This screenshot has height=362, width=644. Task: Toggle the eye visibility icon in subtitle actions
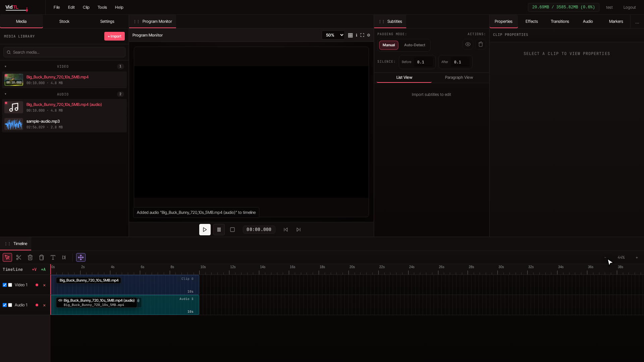[468, 44]
